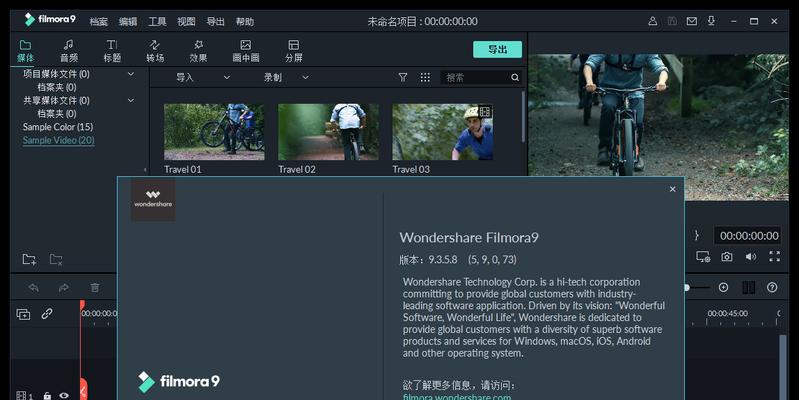Select 档案夹 (0) under 共享媒体文件
The width and height of the screenshot is (799, 400).
pyautogui.click(x=57, y=114)
